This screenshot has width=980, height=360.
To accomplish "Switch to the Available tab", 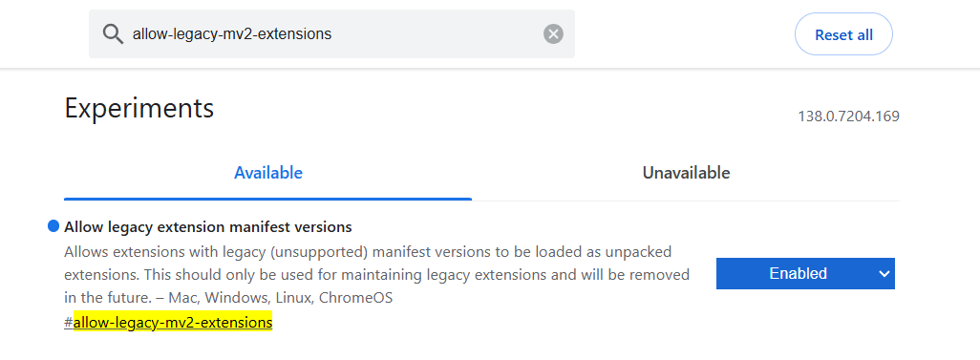I will (x=268, y=173).
